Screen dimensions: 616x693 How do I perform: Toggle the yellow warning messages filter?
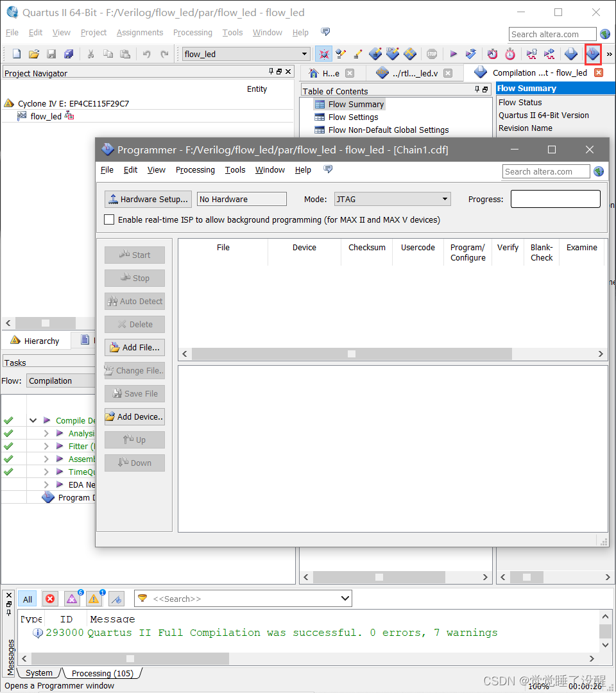pos(94,599)
